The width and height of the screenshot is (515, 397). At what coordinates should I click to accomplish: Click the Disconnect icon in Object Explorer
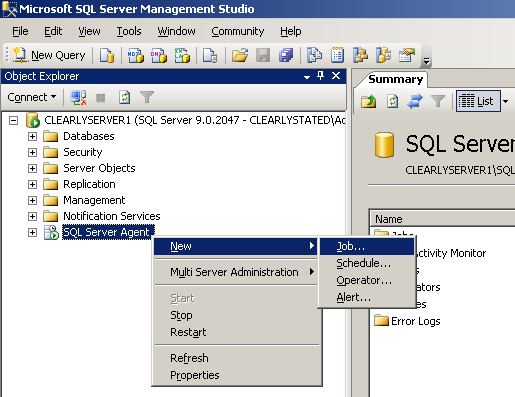(78, 98)
